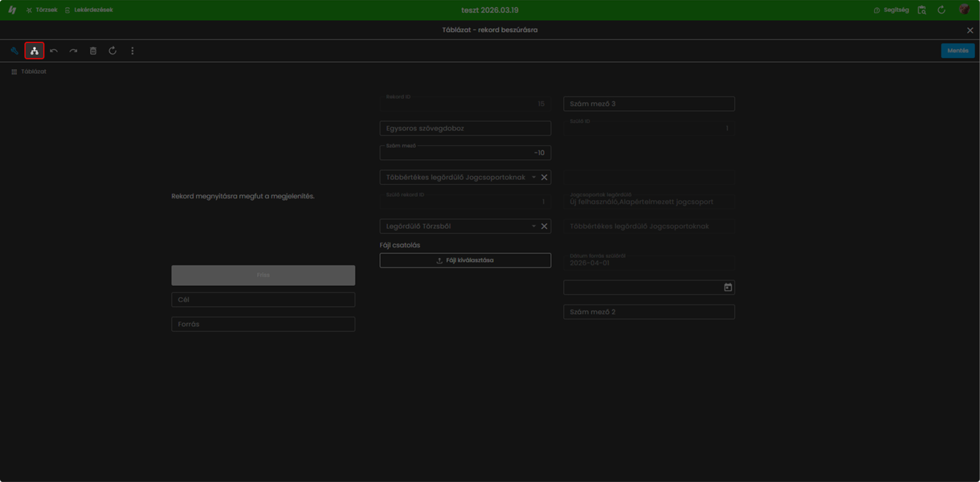Viewport: 980px width, 482px height.
Task: Click the Mentés save button
Action: [957, 51]
